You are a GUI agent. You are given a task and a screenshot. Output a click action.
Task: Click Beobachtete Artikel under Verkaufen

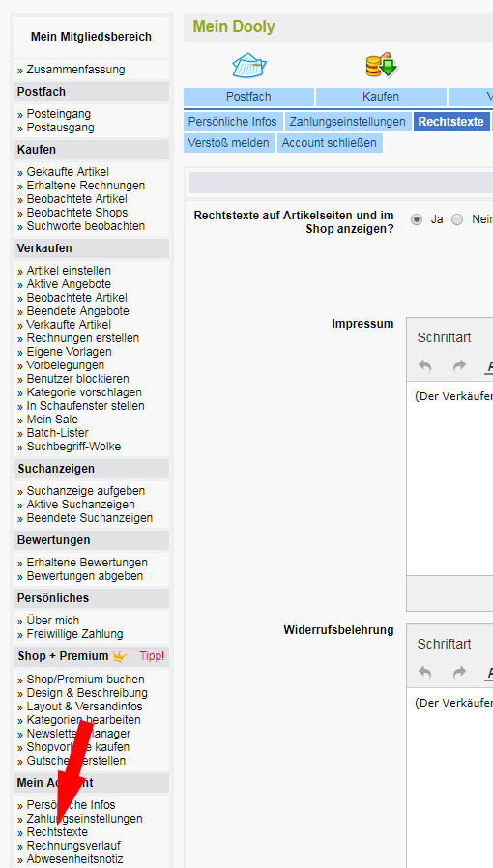(77, 298)
